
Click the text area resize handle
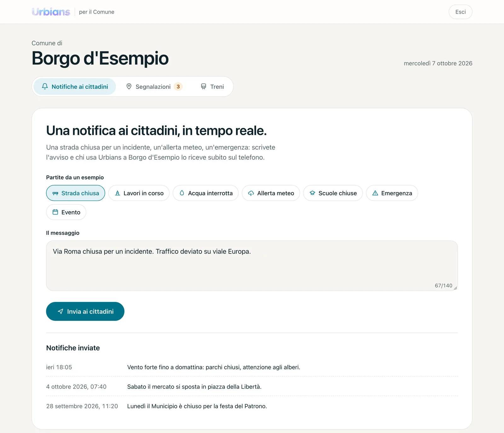click(x=455, y=288)
